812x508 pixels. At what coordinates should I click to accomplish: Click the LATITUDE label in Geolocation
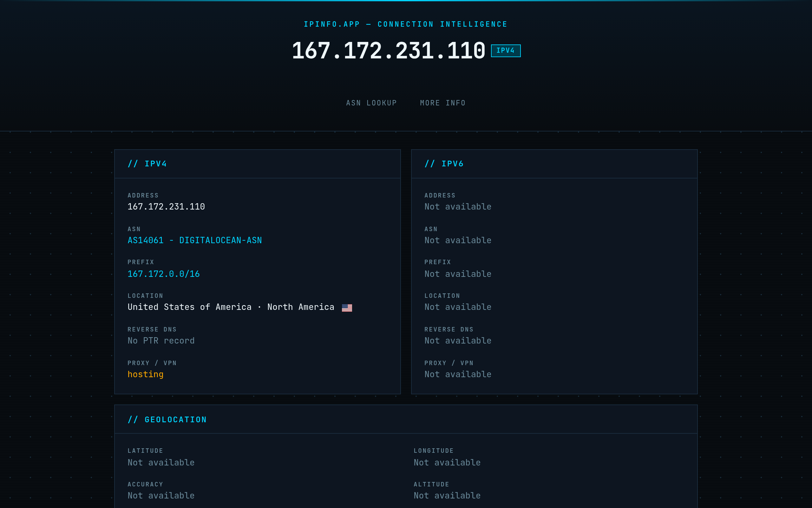[145, 451]
